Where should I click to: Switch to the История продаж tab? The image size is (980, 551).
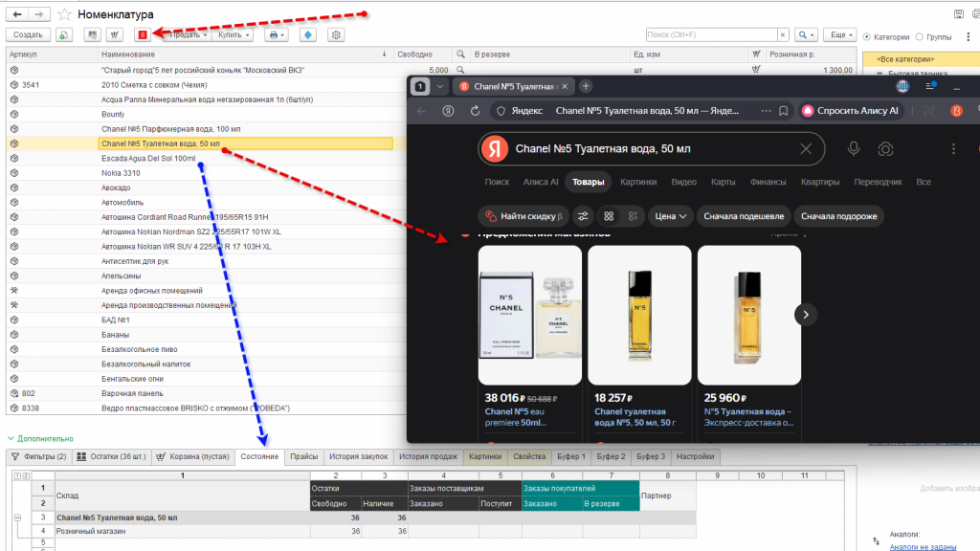(428, 456)
